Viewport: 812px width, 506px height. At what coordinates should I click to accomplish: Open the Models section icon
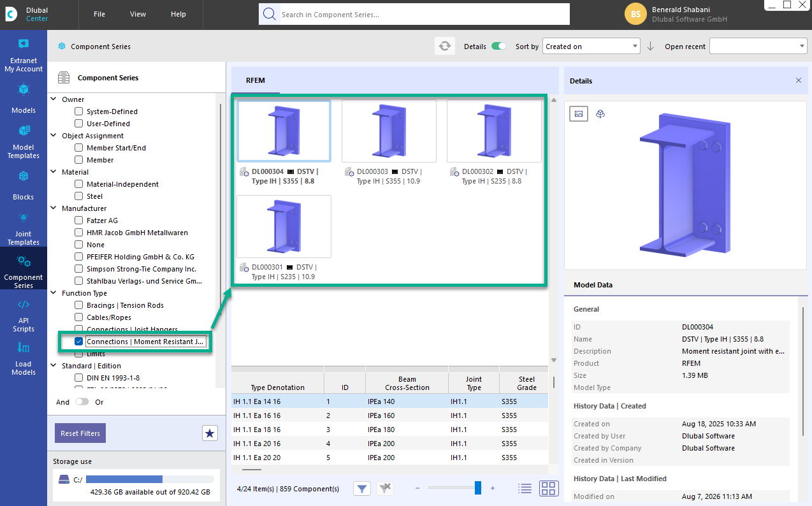[24, 90]
